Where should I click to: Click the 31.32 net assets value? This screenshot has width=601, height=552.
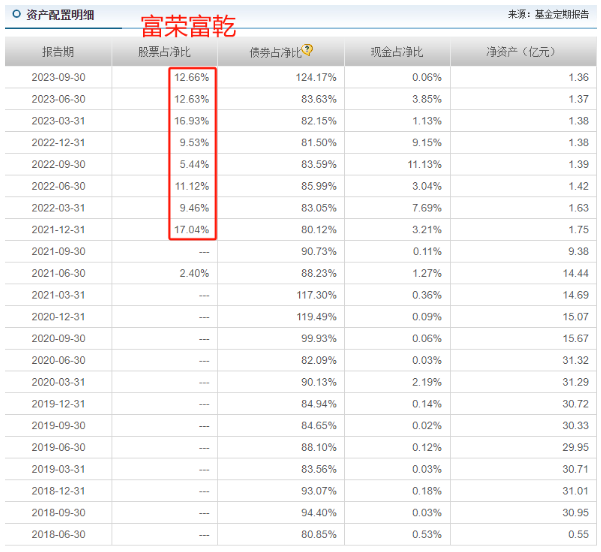click(575, 360)
